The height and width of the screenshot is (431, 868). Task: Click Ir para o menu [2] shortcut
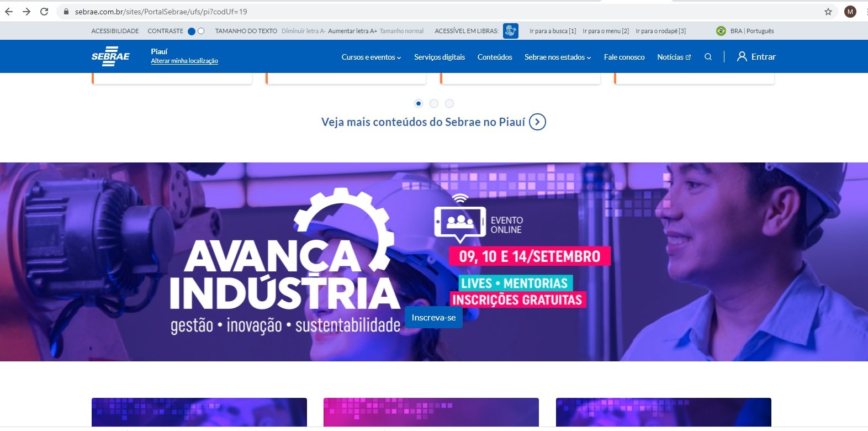tap(606, 31)
